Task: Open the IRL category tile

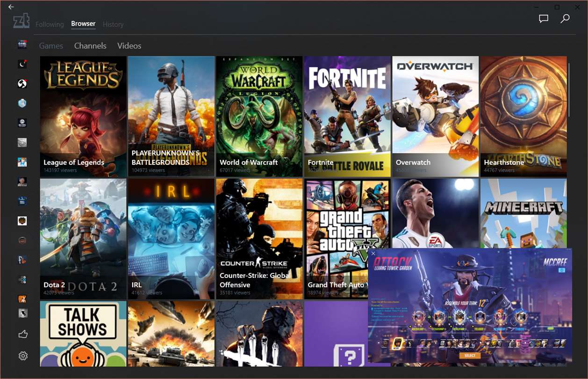Action: click(x=171, y=239)
